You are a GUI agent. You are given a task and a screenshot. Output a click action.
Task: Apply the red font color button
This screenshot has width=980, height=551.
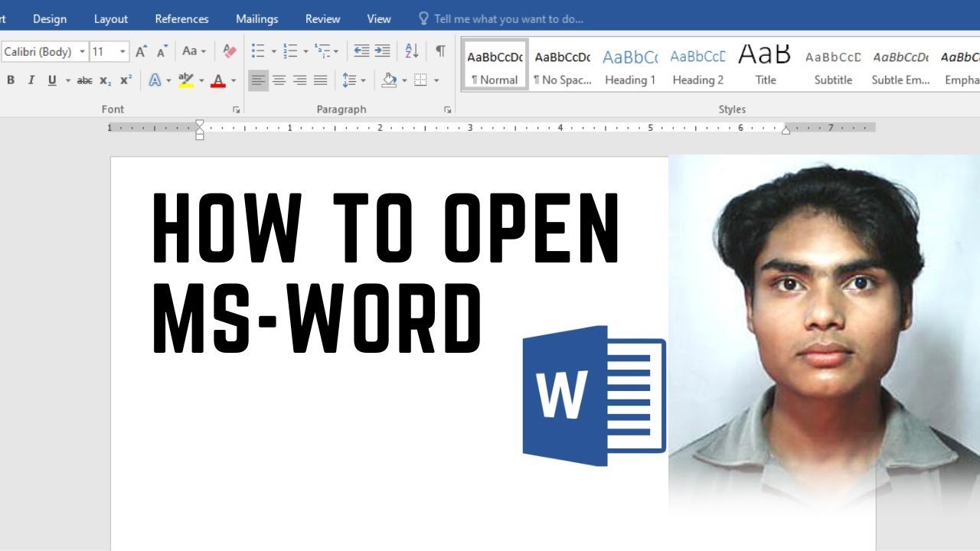218,80
